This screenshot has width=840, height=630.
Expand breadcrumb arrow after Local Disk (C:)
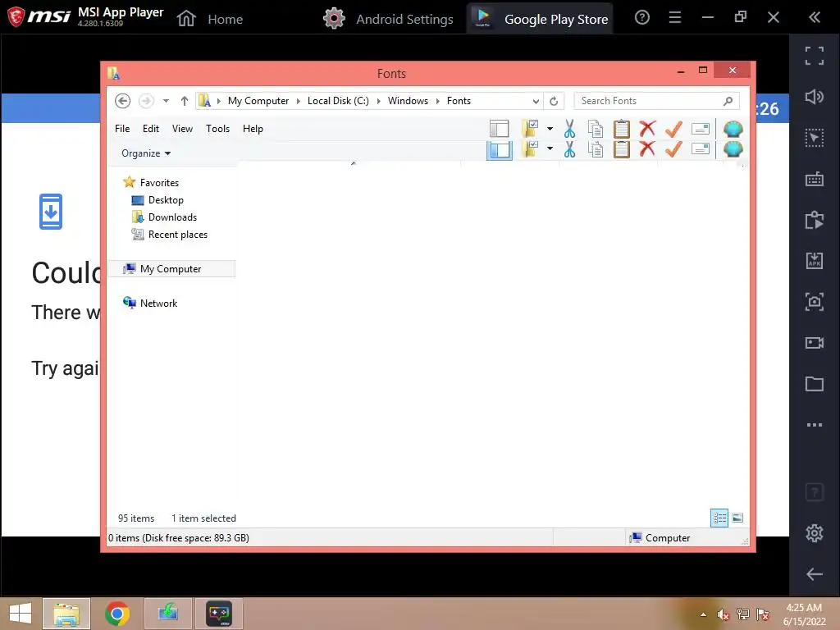coord(378,101)
